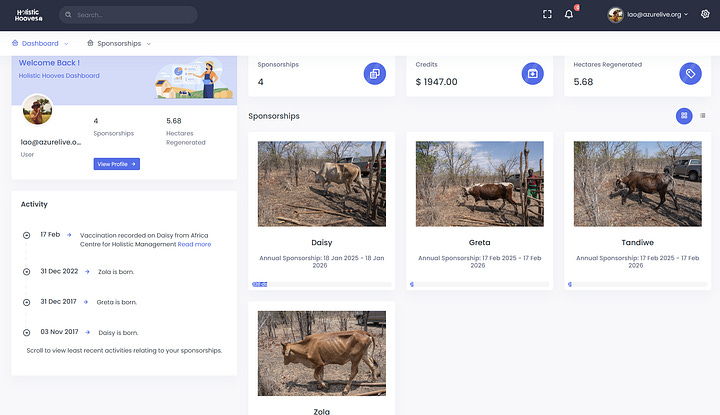Click the Sponsorships menu icon

point(90,43)
